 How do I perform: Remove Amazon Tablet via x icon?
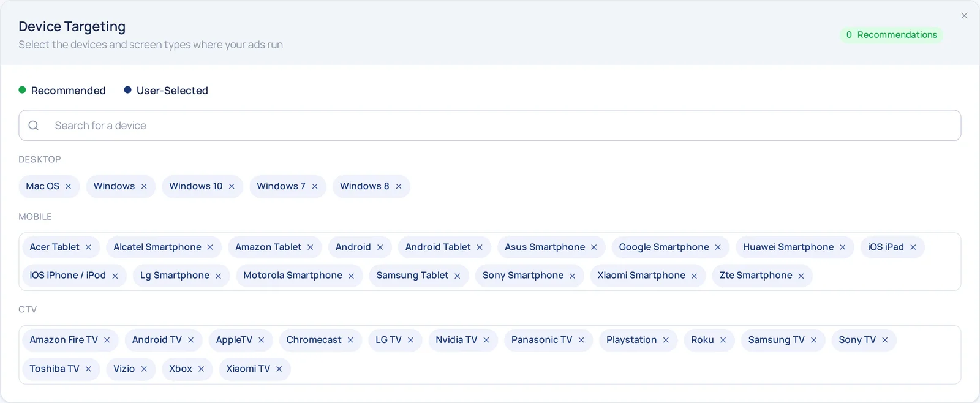[x=311, y=247]
